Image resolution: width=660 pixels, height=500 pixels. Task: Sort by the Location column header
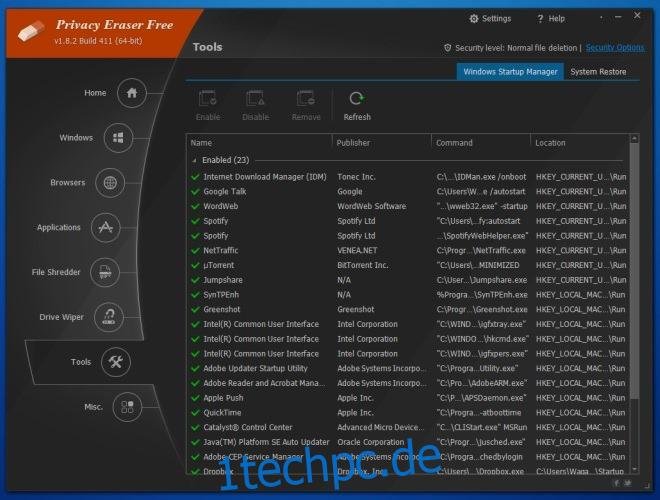coord(580,143)
